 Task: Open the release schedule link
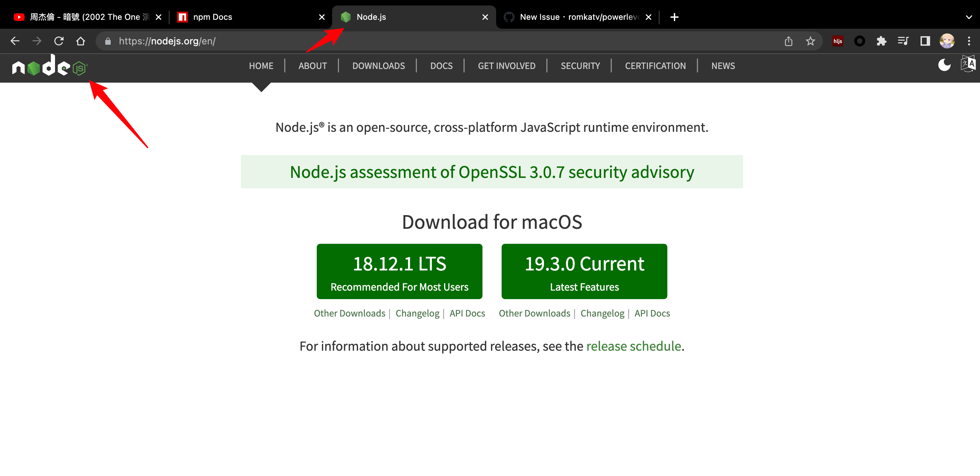634,346
